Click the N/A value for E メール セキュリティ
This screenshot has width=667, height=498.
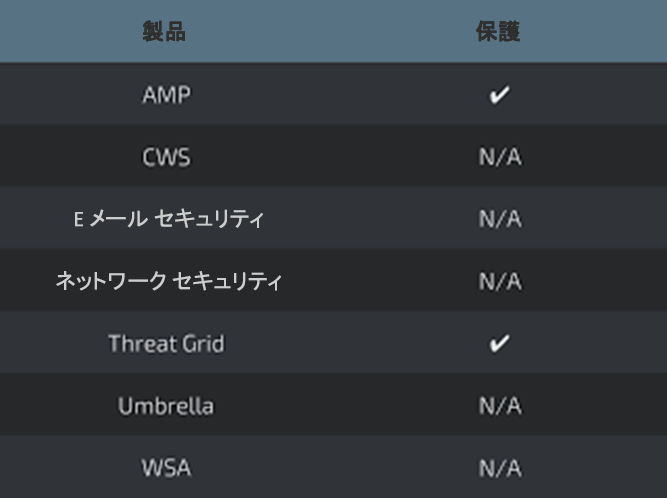pos(499,220)
